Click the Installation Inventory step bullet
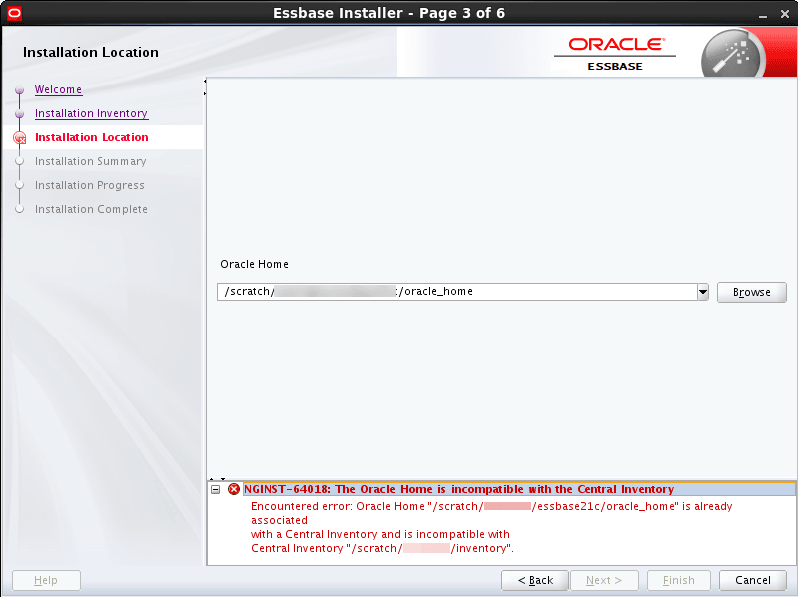Image resolution: width=798 pixels, height=597 pixels. [19, 113]
